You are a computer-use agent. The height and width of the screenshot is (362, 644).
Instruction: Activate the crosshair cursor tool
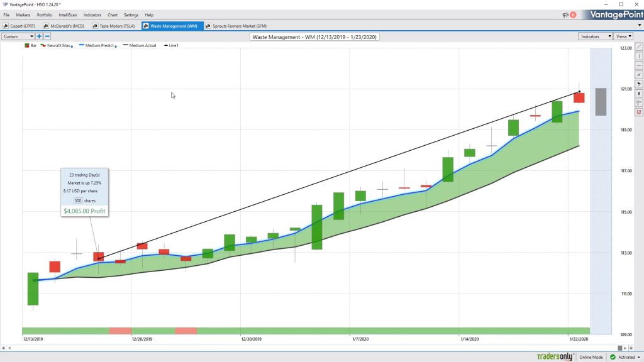[x=639, y=102]
